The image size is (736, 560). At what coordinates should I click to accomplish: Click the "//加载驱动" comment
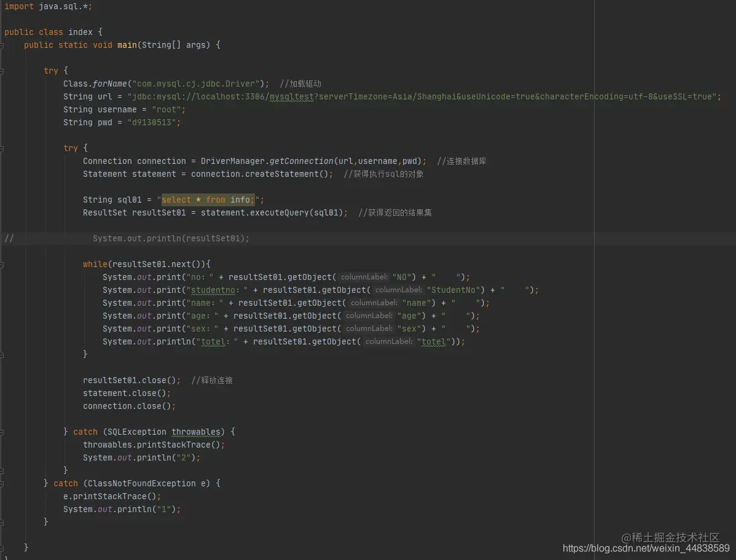[300, 84]
